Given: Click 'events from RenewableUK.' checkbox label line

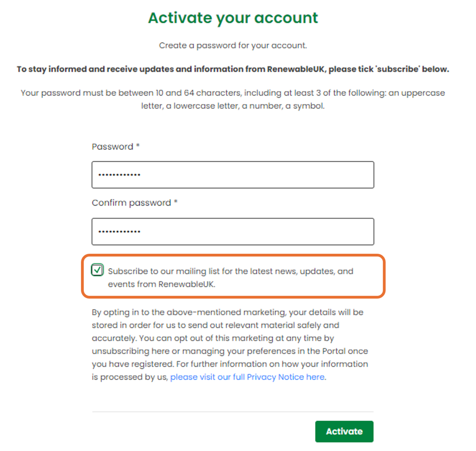Looking at the screenshot, I should [x=161, y=284].
